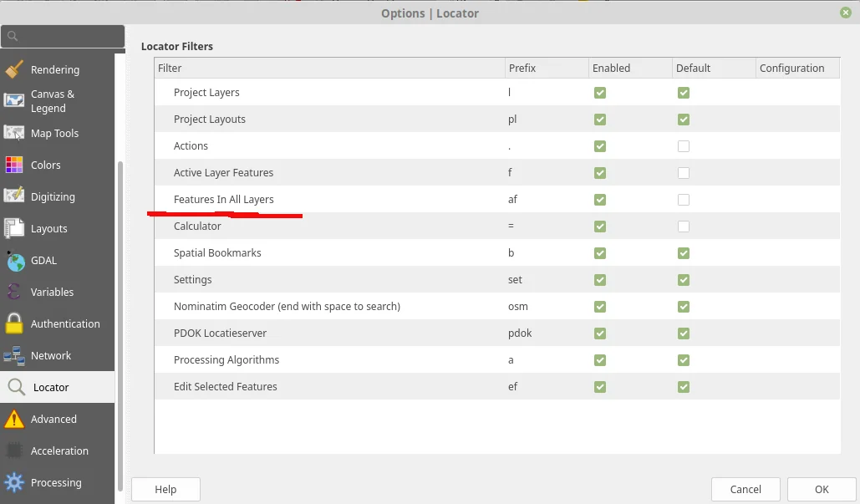860x504 pixels.
Task: Click the Help button
Action: [x=165, y=489]
